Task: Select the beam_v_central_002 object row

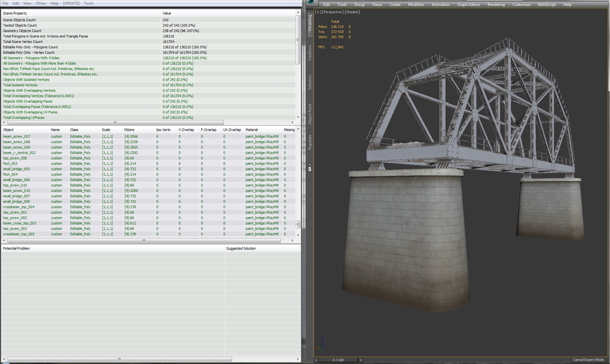Action: coord(148,153)
